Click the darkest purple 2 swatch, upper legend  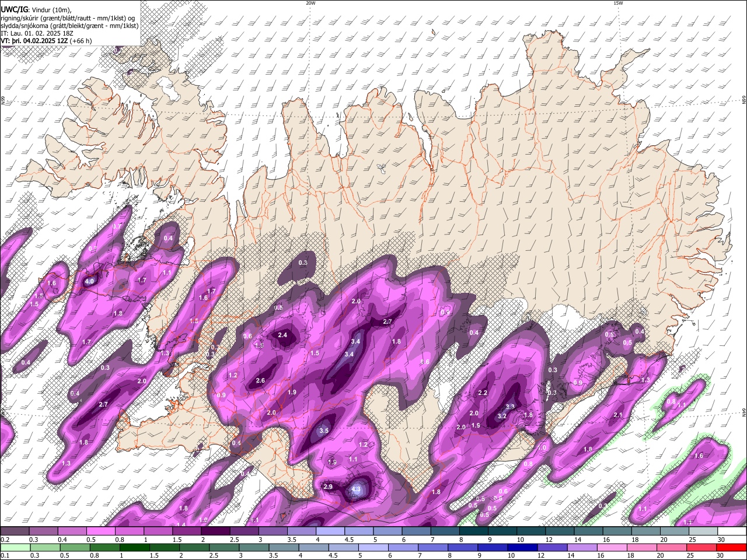click(215, 531)
